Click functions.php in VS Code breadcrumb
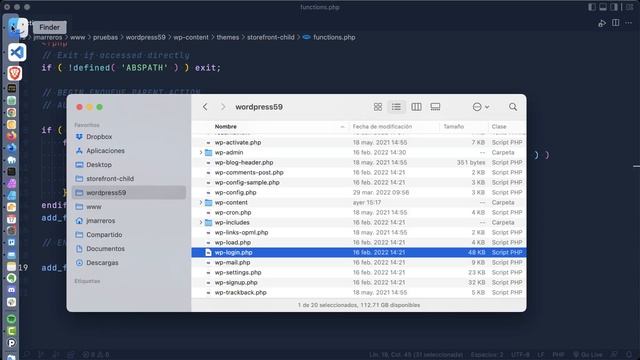The image size is (640, 360). click(334, 37)
